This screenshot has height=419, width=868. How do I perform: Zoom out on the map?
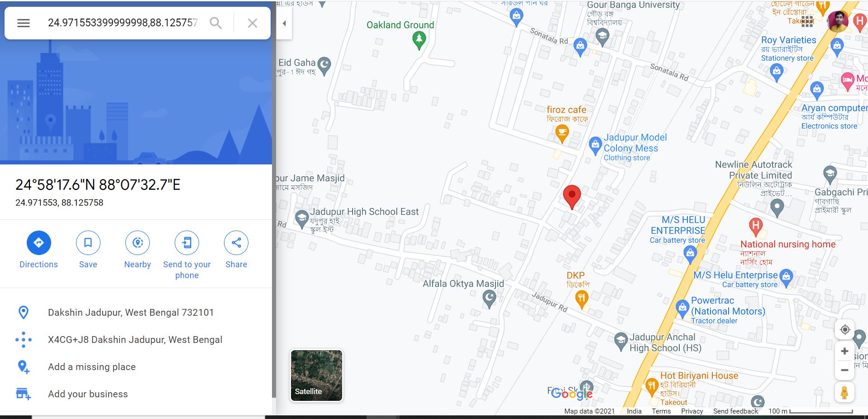tap(844, 370)
